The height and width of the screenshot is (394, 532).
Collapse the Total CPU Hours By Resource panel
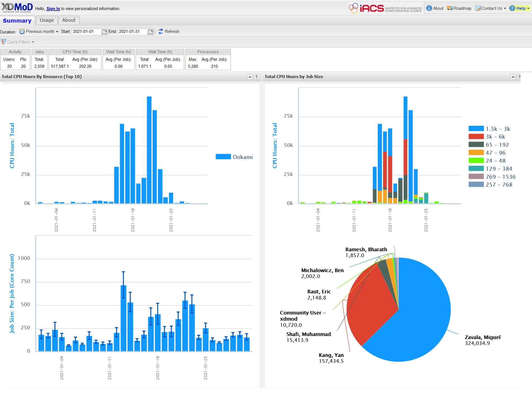[250, 77]
